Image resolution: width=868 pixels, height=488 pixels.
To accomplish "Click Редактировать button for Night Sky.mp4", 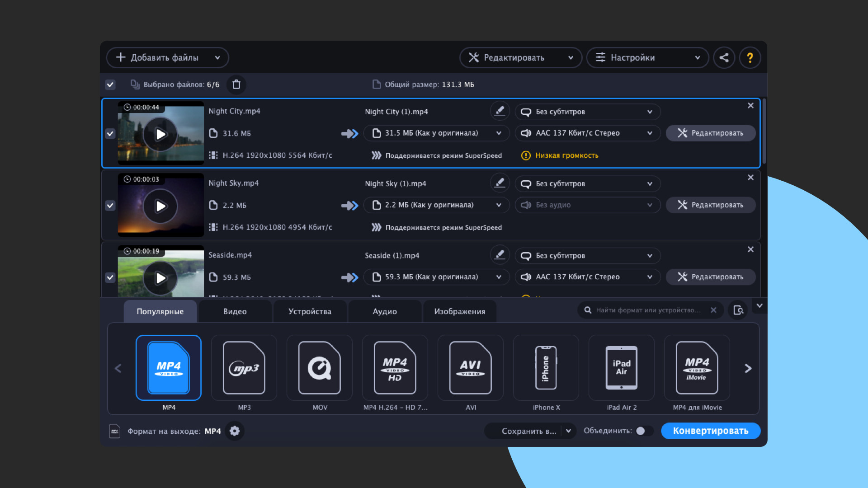I will coord(710,205).
